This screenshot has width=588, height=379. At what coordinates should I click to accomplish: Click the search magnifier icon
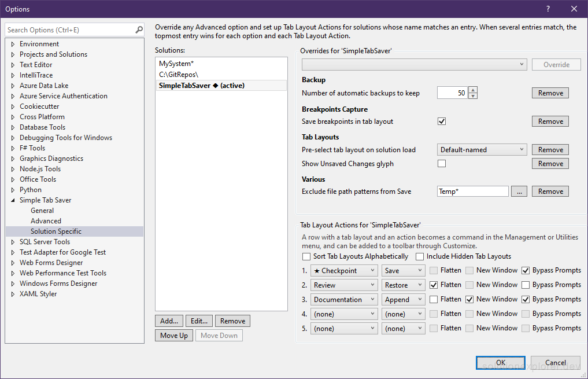pyautogui.click(x=139, y=30)
